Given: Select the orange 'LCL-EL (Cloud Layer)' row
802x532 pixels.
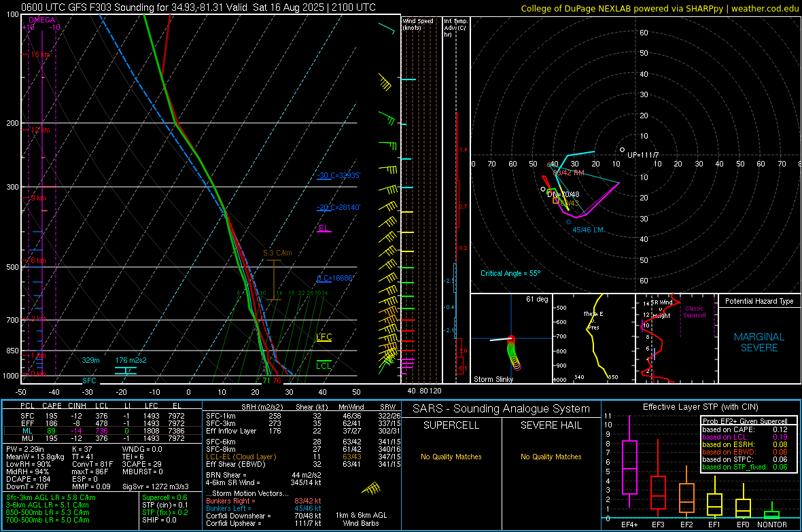Looking at the screenshot, I should [302, 457].
